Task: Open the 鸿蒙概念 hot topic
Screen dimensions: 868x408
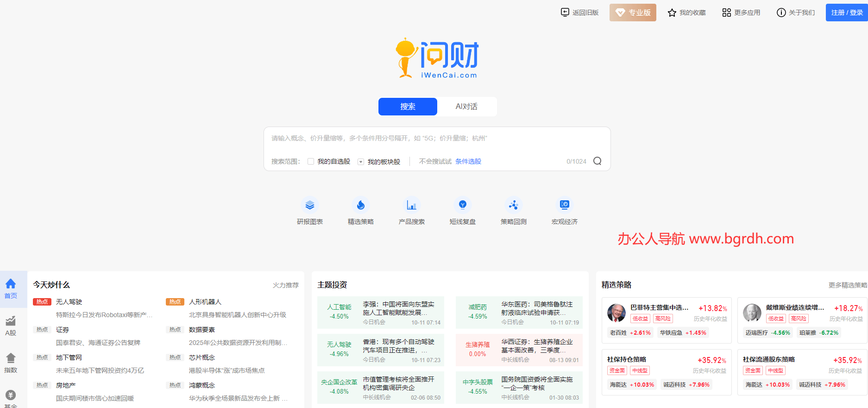Action: 202,385
